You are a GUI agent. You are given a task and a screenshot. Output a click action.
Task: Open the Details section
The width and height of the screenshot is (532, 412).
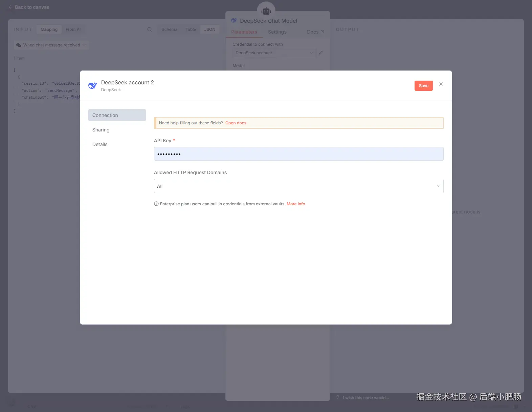tap(100, 144)
